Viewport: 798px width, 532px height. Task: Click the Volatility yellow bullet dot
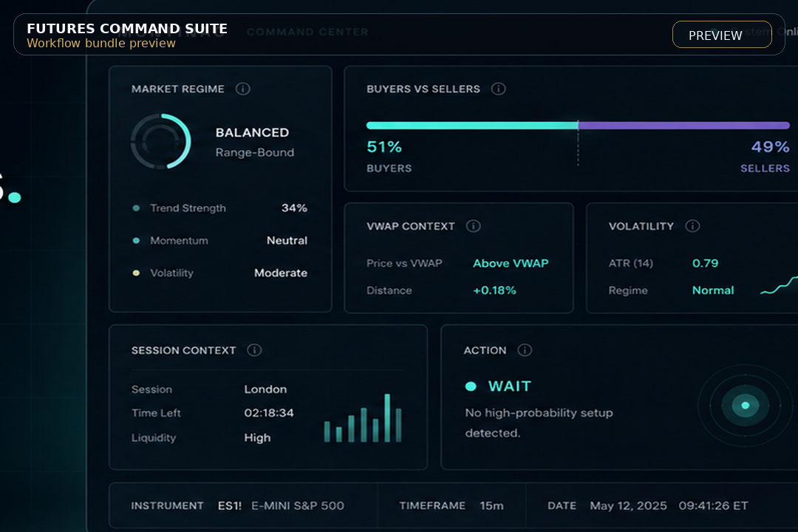pos(136,273)
